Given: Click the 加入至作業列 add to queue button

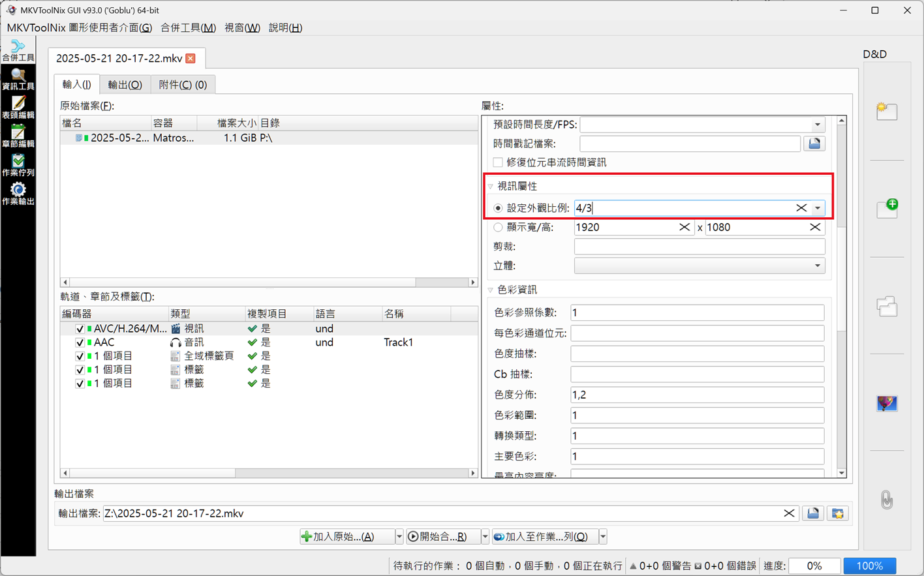Looking at the screenshot, I should click(x=546, y=537).
